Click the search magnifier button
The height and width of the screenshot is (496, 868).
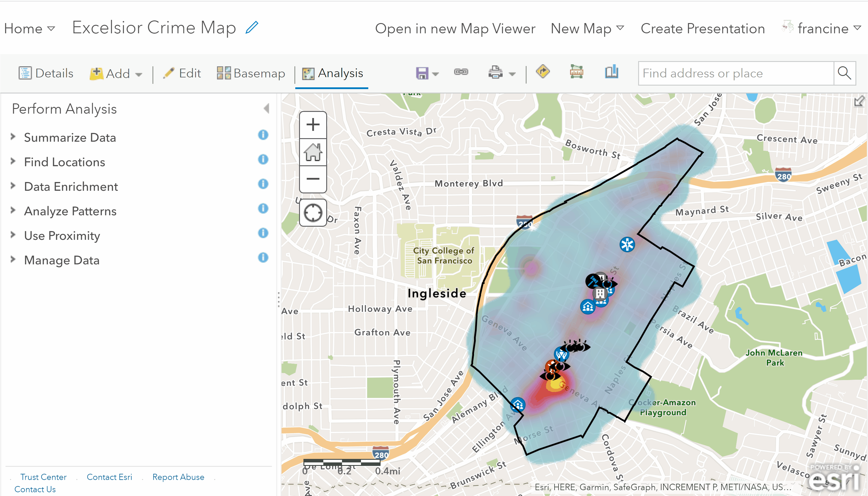844,73
